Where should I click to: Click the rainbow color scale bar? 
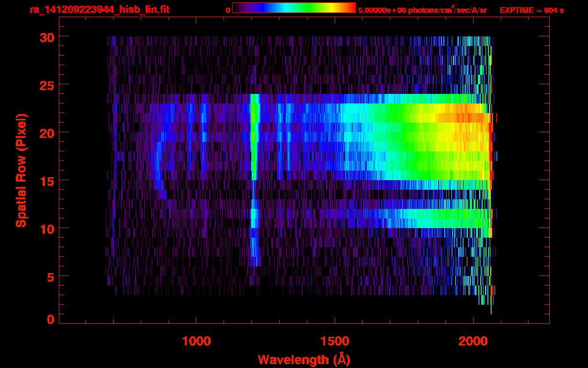click(x=294, y=8)
